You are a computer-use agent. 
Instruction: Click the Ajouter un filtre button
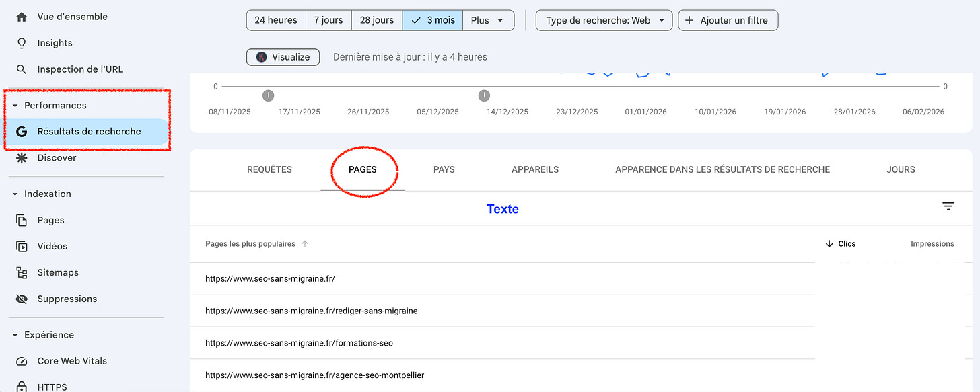[728, 20]
